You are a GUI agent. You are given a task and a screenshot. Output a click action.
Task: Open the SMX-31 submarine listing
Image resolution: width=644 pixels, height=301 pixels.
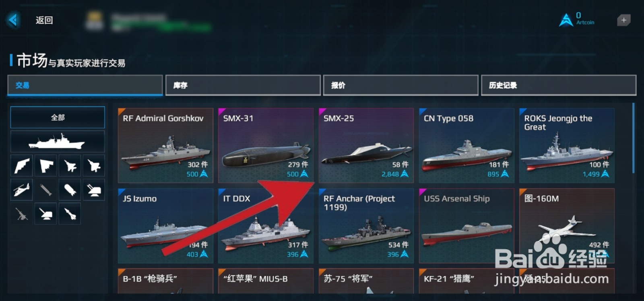(266, 145)
